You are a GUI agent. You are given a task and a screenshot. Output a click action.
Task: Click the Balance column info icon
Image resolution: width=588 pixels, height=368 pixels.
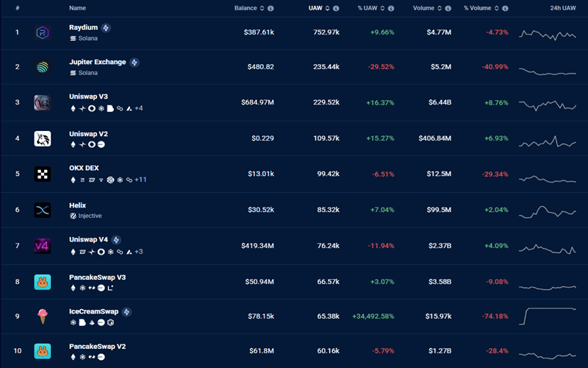click(x=270, y=8)
